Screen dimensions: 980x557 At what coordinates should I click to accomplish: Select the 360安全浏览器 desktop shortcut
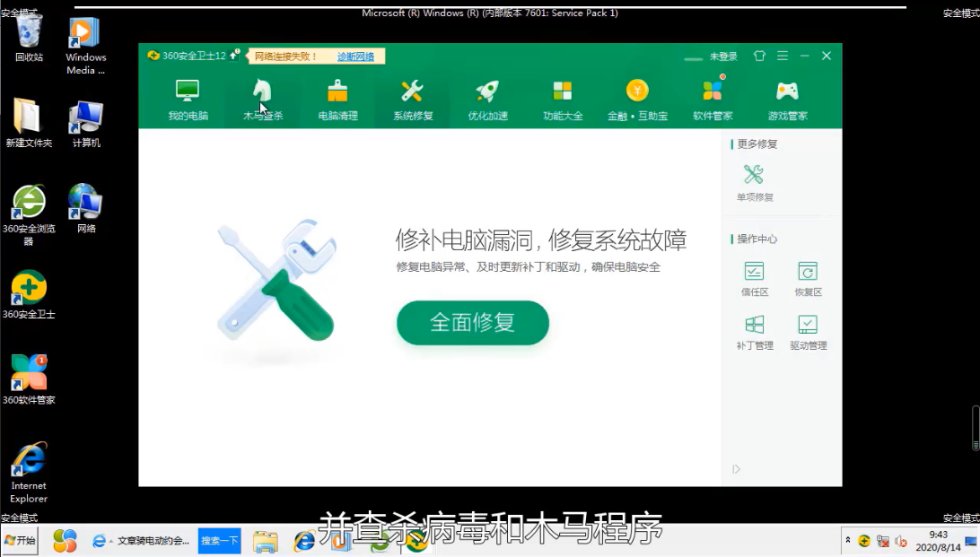click(x=29, y=214)
